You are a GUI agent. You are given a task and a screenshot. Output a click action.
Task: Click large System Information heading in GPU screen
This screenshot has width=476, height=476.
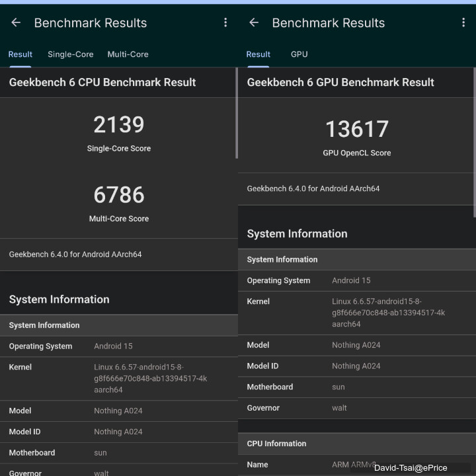297,234
